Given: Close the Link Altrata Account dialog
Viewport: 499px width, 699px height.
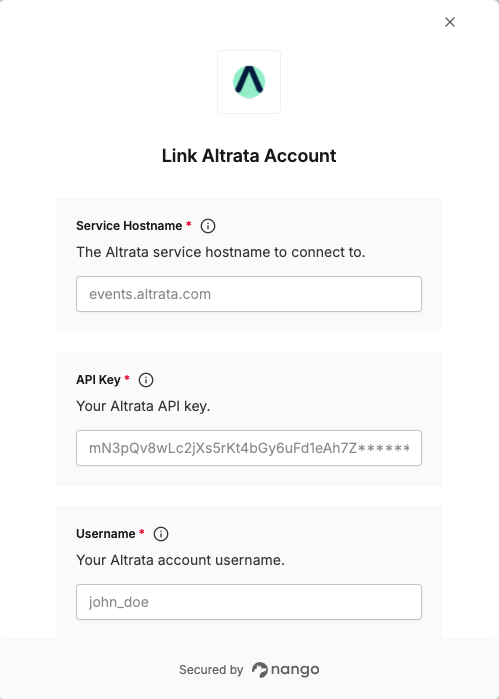Looking at the screenshot, I should pyautogui.click(x=450, y=22).
